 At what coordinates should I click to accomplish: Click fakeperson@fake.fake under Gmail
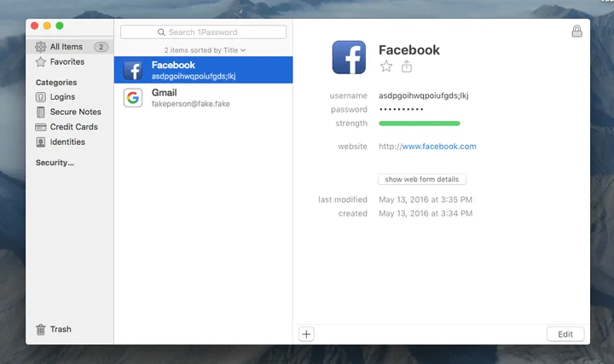point(191,104)
